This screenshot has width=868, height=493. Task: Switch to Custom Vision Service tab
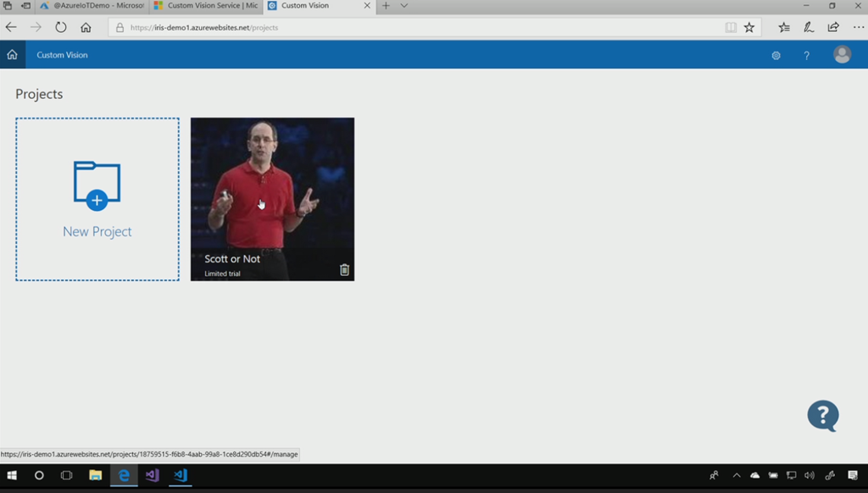[206, 6]
